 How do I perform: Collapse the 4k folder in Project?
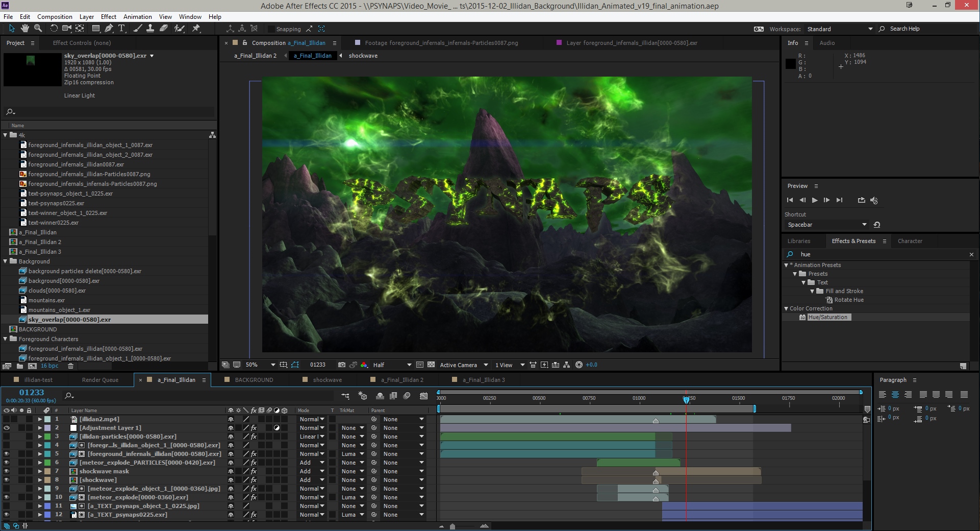(x=6, y=135)
